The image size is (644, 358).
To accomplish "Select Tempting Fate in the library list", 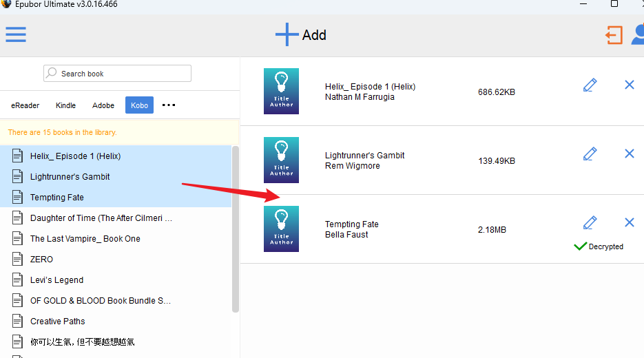I will (116, 197).
